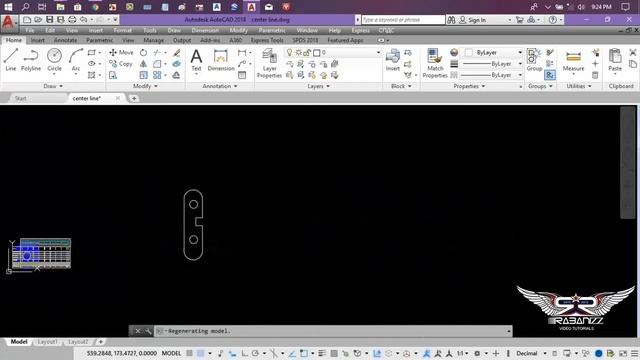Open Layer Properties manager
Viewport: 640px width, 360px height.
click(269, 63)
